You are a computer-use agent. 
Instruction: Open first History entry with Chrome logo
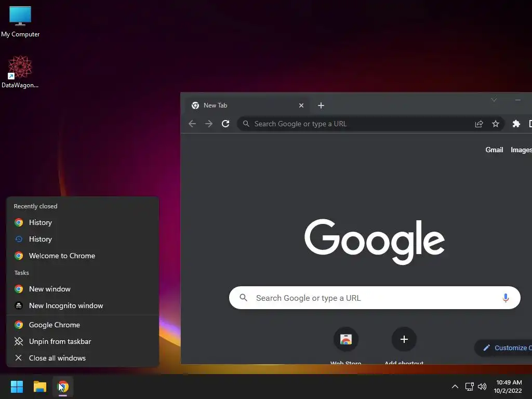click(83, 222)
